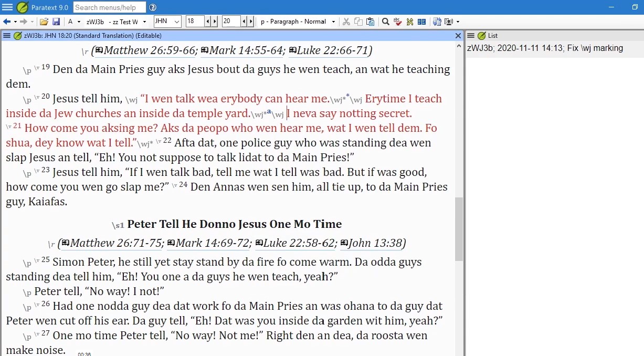
Task: Click the yellow markers/scissors toolbar icon
Action: 410,22
